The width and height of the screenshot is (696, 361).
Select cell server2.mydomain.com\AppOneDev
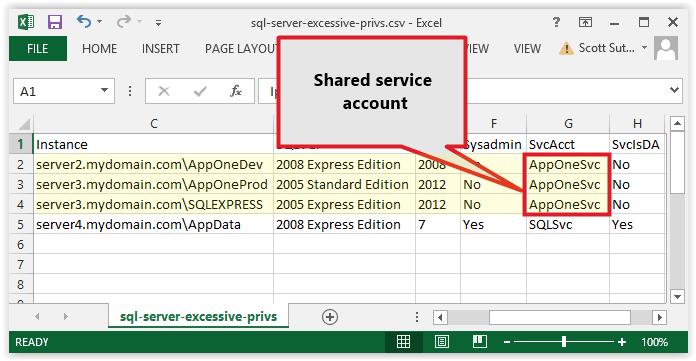pos(154,164)
